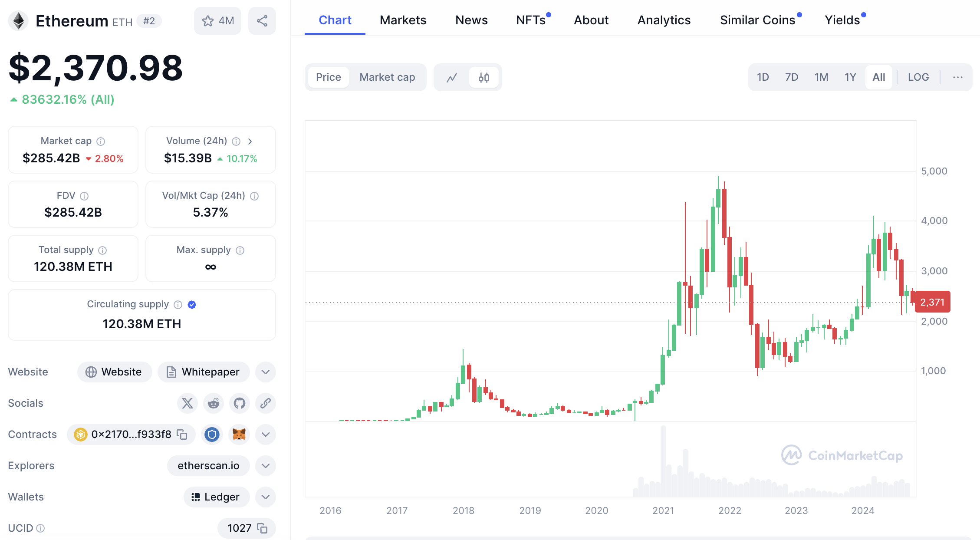Open the Markets tab
This screenshot has width=980, height=540.
[x=403, y=20]
